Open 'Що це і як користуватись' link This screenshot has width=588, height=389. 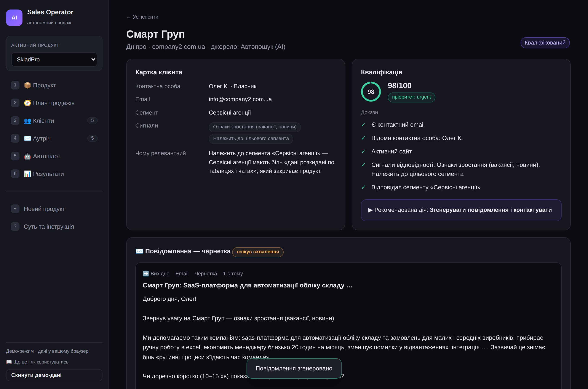click(37, 362)
